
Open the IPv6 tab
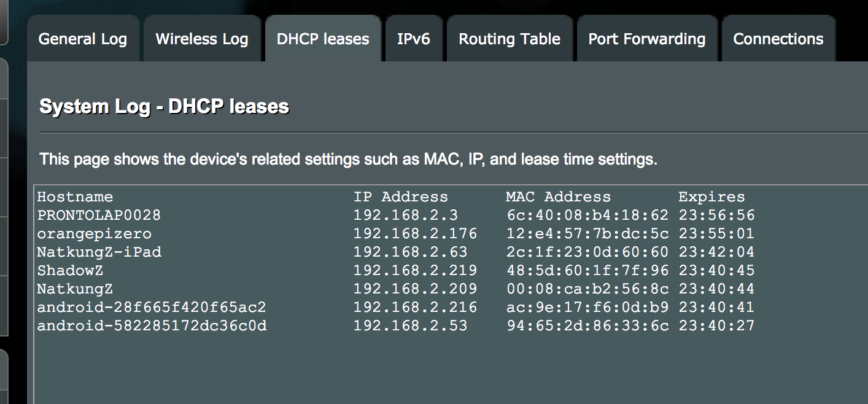pos(414,39)
